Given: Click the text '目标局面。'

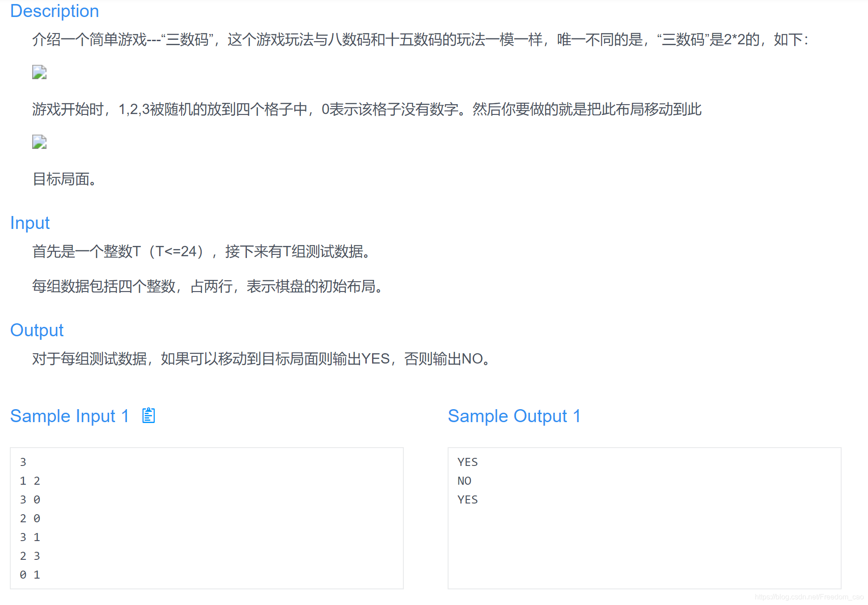Looking at the screenshot, I should coord(64,179).
